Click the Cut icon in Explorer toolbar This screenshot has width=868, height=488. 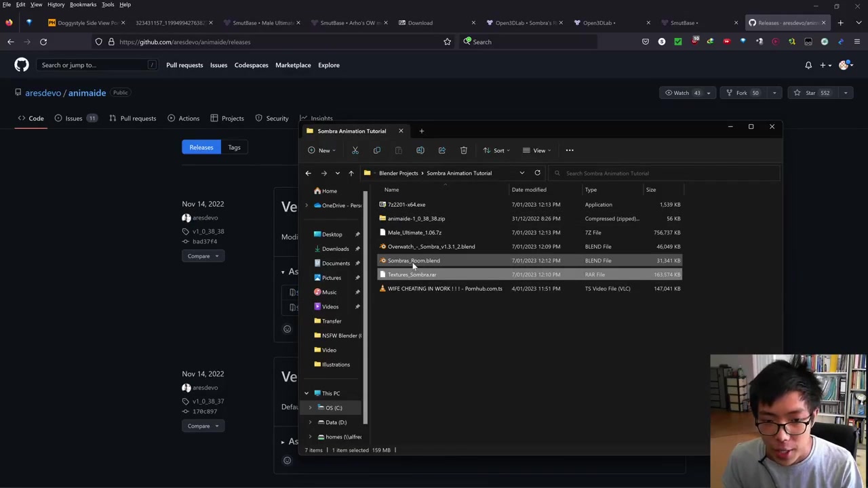coord(355,150)
